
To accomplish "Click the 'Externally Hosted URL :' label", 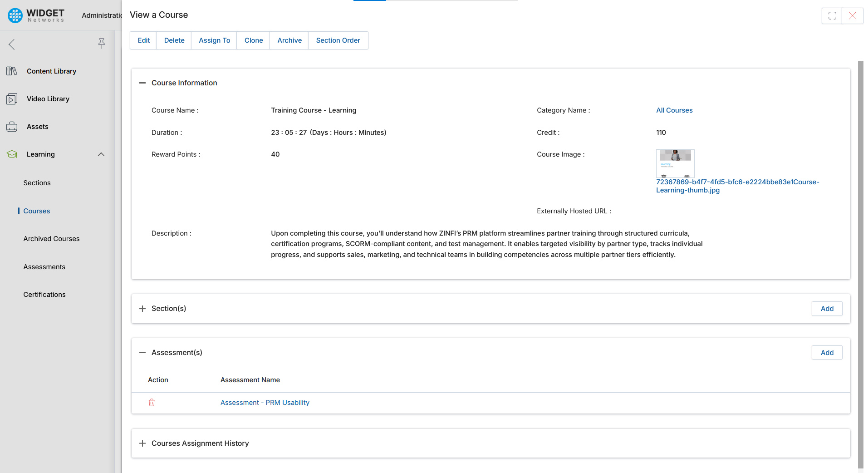I will pyautogui.click(x=574, y=211).
